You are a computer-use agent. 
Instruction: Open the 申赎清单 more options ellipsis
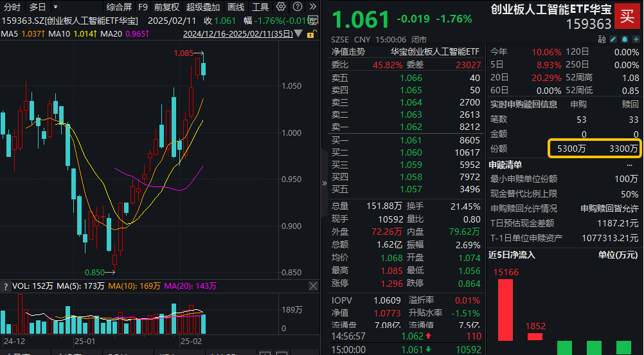[x=630, y=165]
